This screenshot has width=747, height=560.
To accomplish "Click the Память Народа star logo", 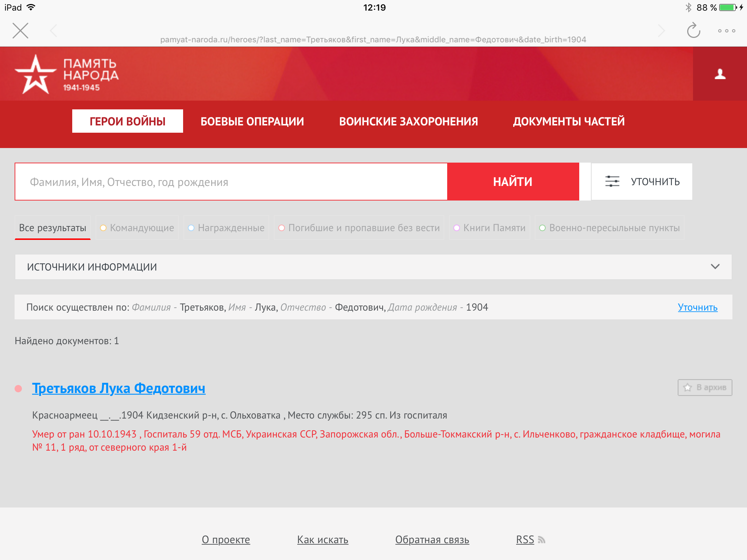I will [35, 75].
